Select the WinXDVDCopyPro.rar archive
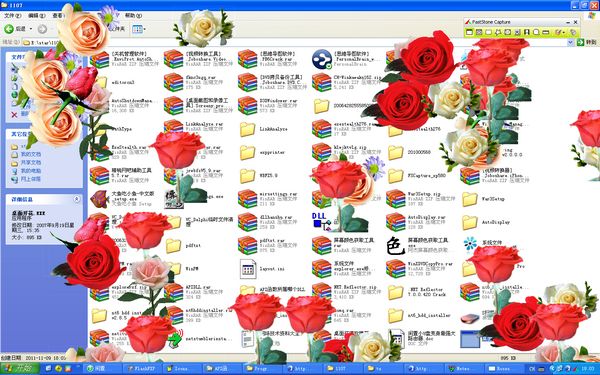The height and width of the screenshot is (375, 600). click(395, 269)
